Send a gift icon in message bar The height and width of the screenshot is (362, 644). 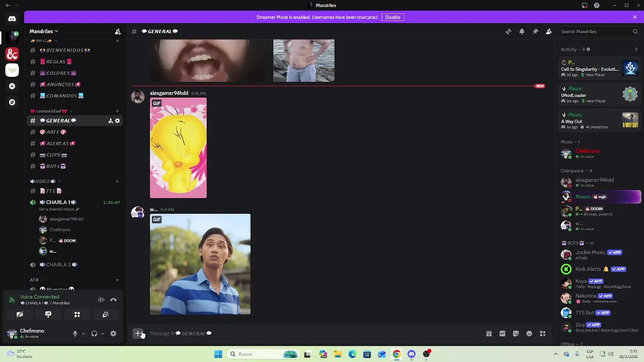click(489, 333)
